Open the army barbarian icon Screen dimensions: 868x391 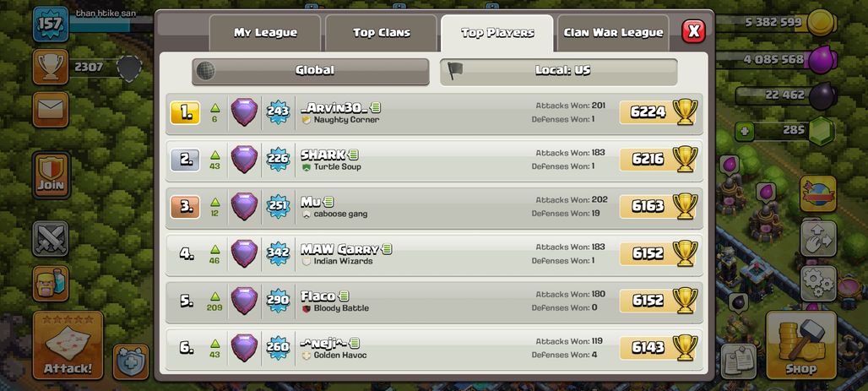51,284
